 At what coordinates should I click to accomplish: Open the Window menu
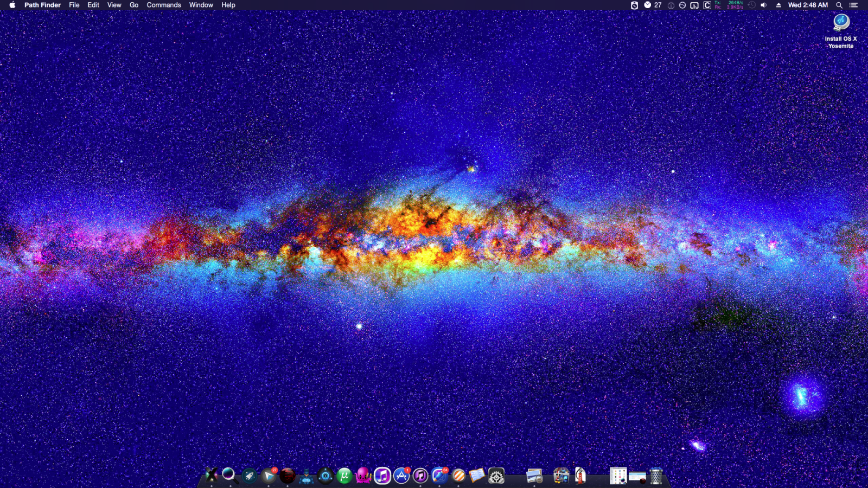pos(201,5)
